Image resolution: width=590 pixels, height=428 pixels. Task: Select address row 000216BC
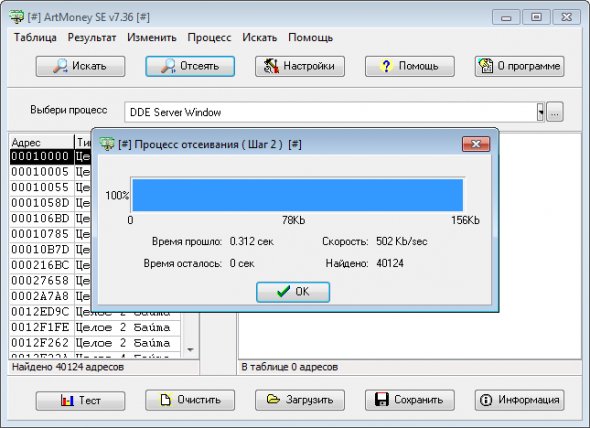[x=50, y=265]
